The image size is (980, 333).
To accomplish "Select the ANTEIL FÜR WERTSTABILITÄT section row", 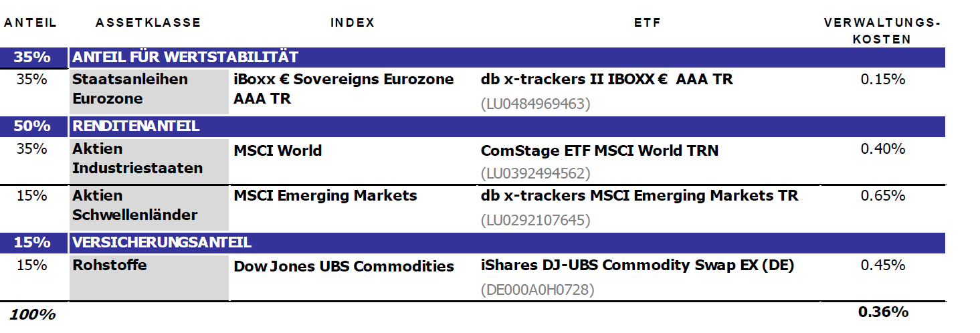I will pos(185,58).
